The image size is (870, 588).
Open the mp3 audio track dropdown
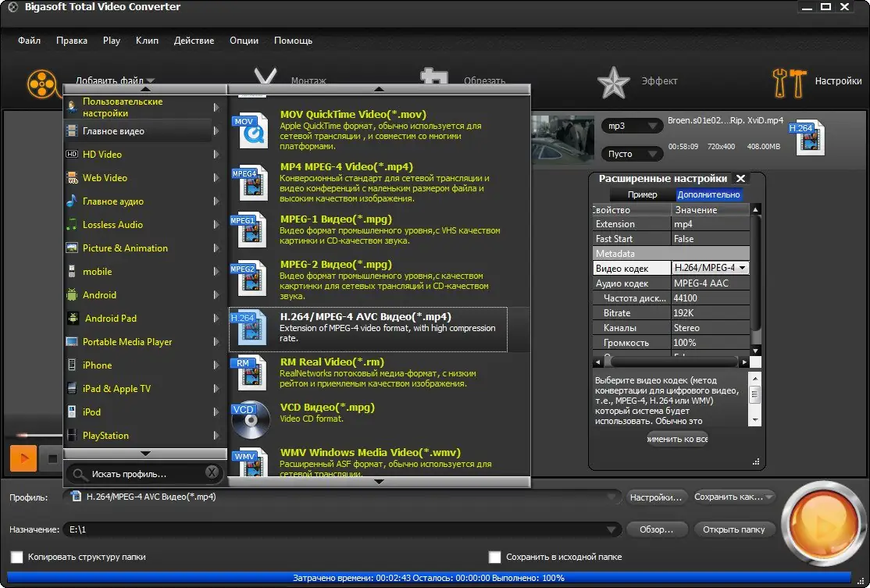pyautogui.click(x=631, y=126)
